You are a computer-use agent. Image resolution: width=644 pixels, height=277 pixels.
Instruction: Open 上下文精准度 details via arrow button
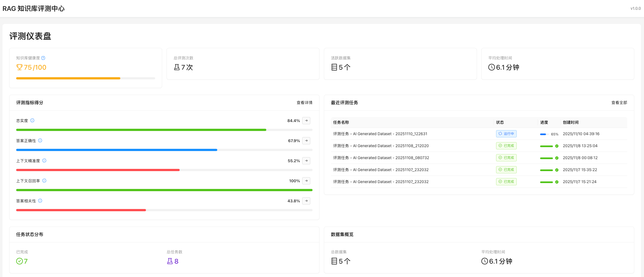click(306, 161)
